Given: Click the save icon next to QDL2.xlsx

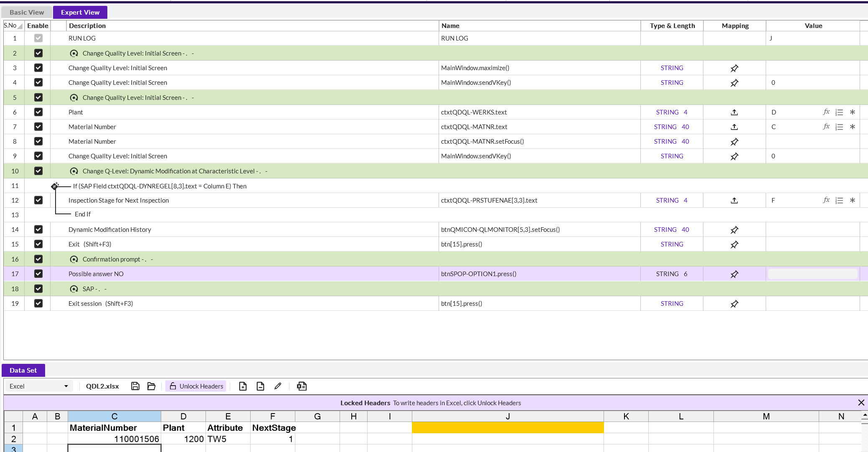Looking at the screenshot, I should [x=135, y=386].
